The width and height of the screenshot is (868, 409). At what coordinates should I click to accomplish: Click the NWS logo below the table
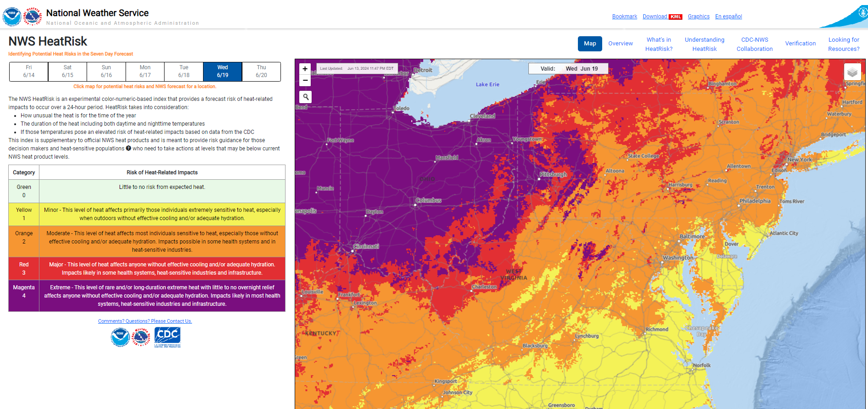141,337
